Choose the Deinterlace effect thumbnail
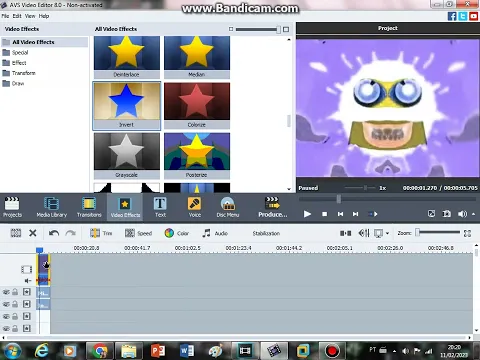 [127, 57]
